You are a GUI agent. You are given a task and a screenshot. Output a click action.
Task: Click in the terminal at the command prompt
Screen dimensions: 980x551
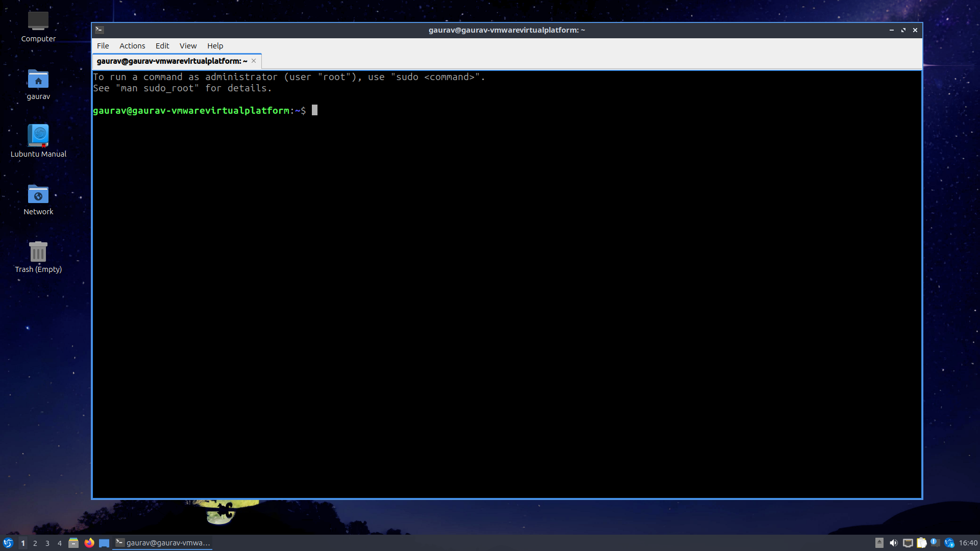(x=314, y=110)
